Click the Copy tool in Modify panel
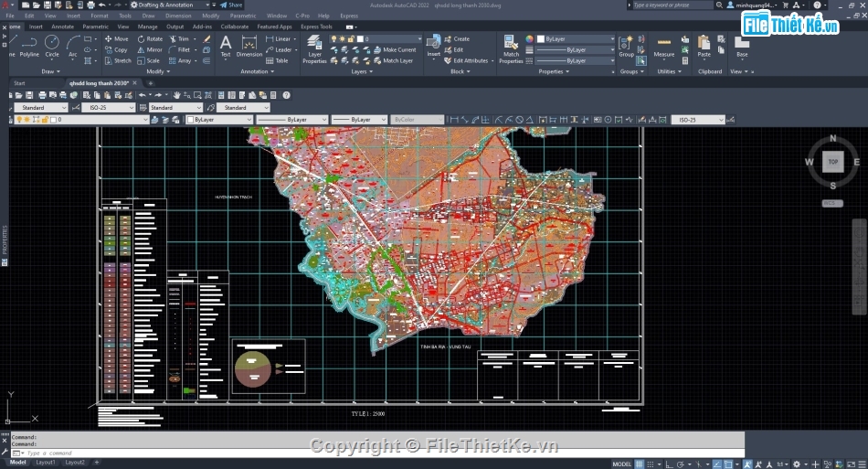The width and height of the screenshot is (868, 469). (x=116, y=50)
